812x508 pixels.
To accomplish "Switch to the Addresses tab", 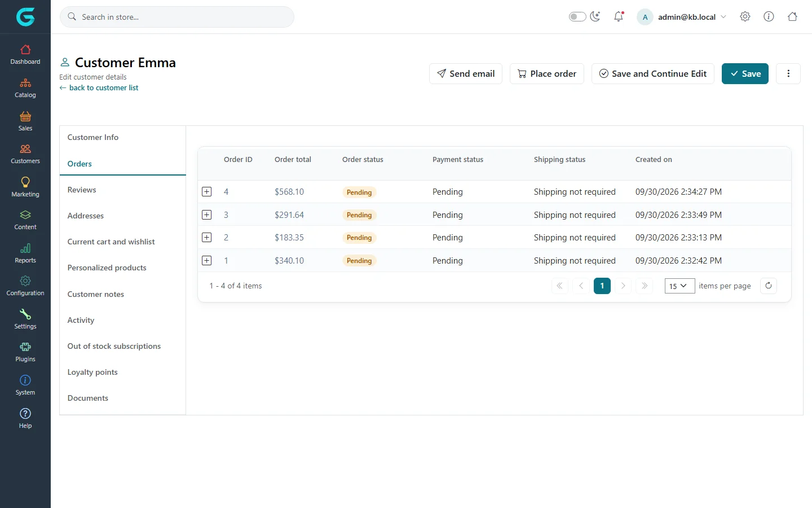I will (122, 216).
